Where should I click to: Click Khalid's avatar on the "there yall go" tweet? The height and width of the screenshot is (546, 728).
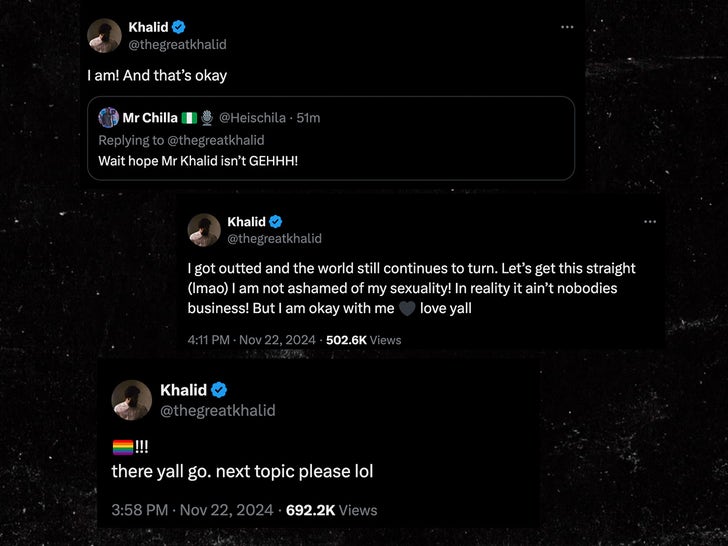pyautogui.click(x=131, y=399)
